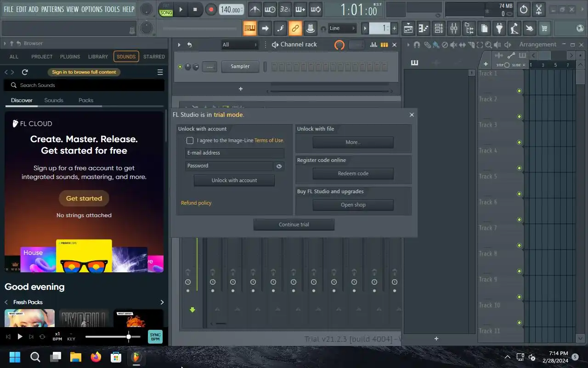This screenshot has width=588, height=368.
Task: Toggle the SYNC BPM button in the Browser panel
Action: tap(155, 337)
